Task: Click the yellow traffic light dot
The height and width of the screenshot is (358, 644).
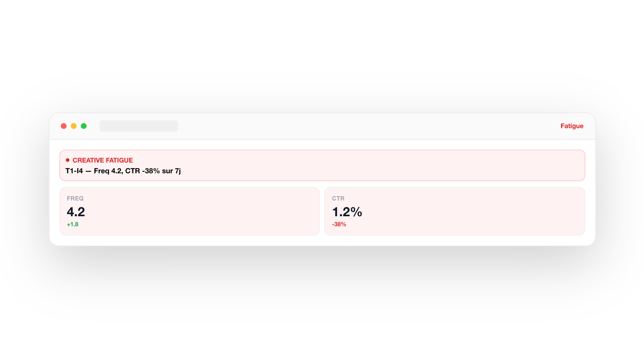Action: [x=73, y=126]
